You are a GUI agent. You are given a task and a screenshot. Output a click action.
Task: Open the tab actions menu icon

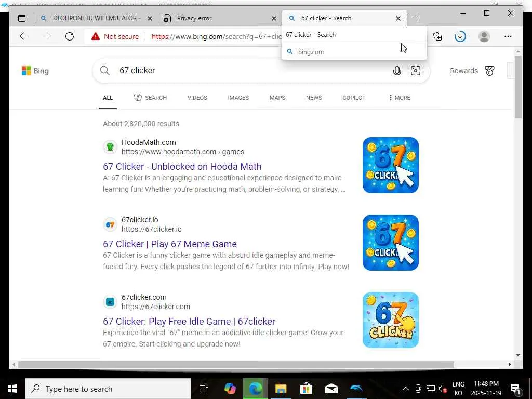click(22, 18)
